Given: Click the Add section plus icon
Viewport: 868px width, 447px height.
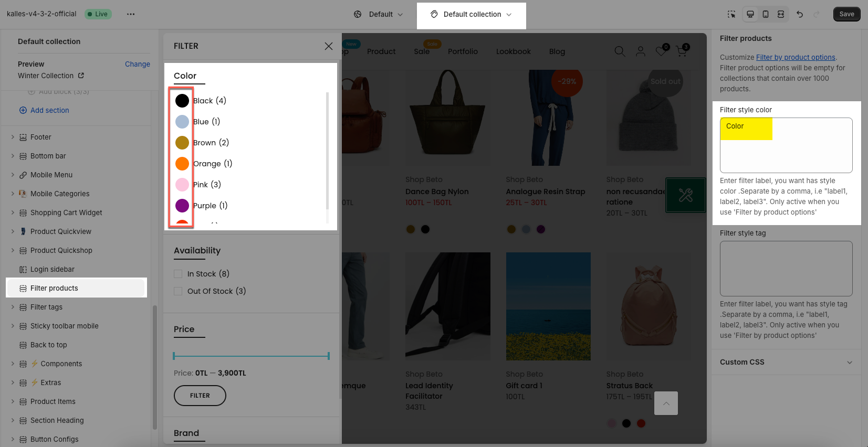Looking at the screenshot, I should tap(23, 110).
